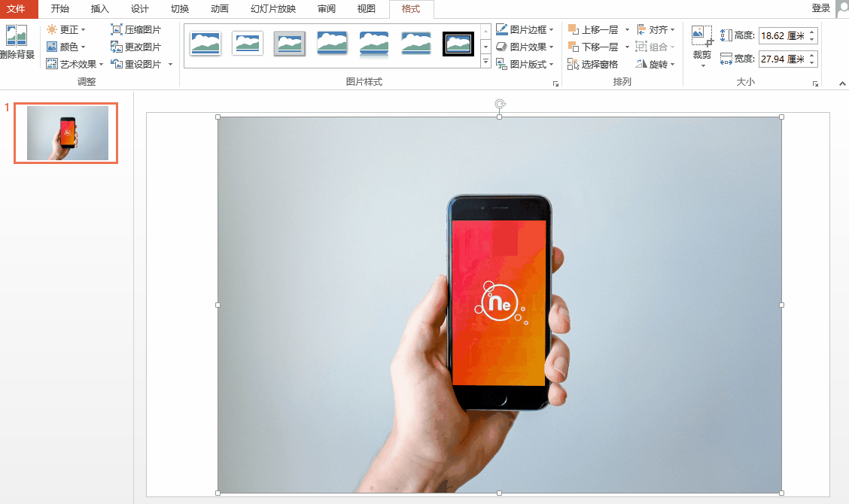
Task: Select the 格式 (Format) tab
Action: 411,9
